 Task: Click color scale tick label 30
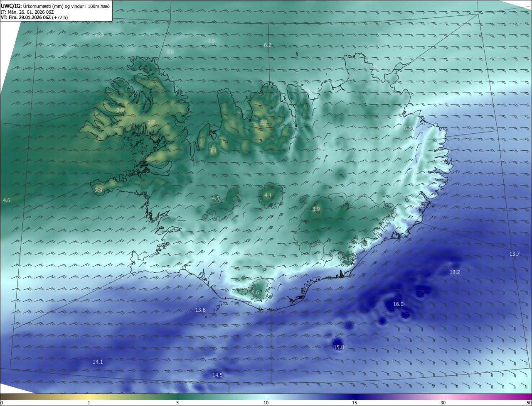[443, 403]
